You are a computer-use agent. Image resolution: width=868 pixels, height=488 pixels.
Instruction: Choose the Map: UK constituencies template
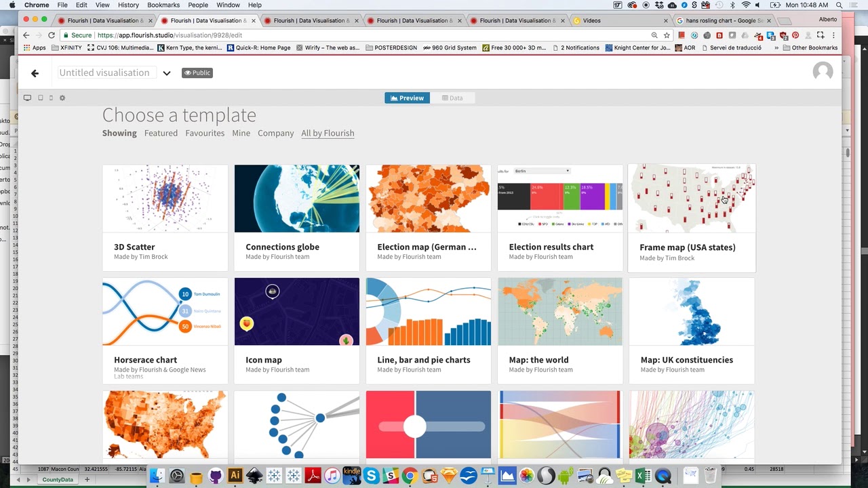point(692,331)
